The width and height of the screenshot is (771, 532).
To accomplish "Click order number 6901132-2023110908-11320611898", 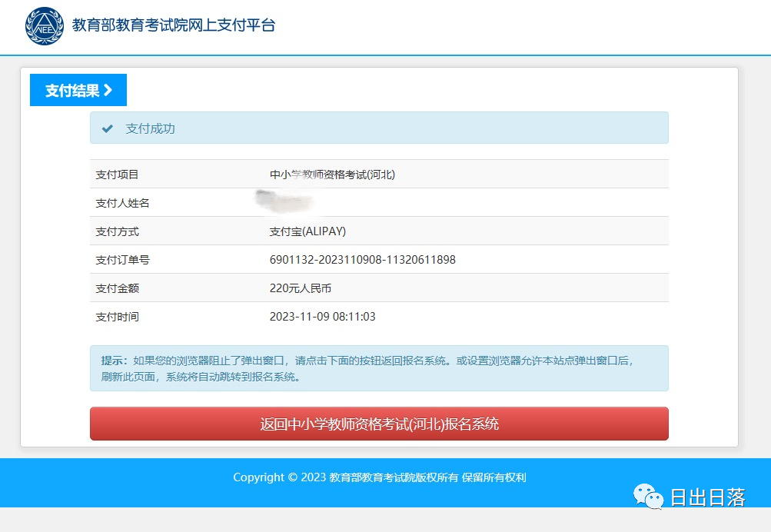I will [362, 260].
